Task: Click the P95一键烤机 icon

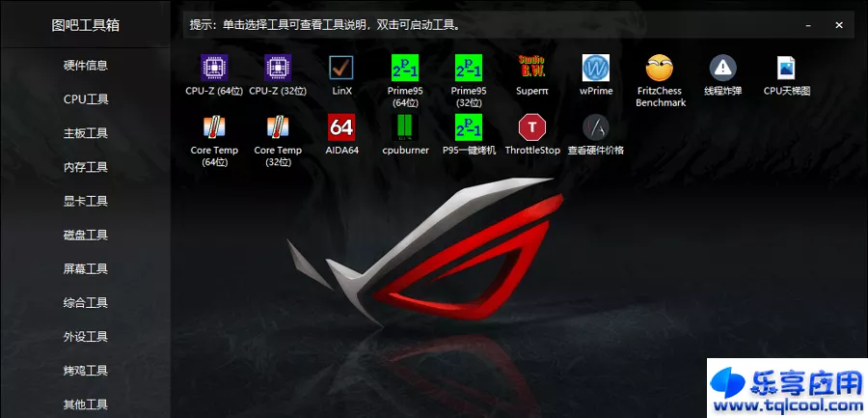Action: coord(469,127)
